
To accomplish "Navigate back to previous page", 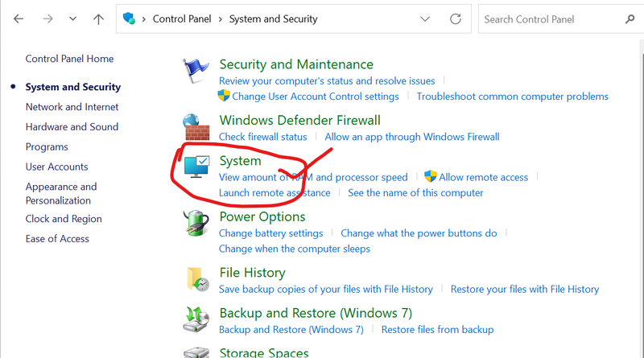I will (x=19, y=19).
